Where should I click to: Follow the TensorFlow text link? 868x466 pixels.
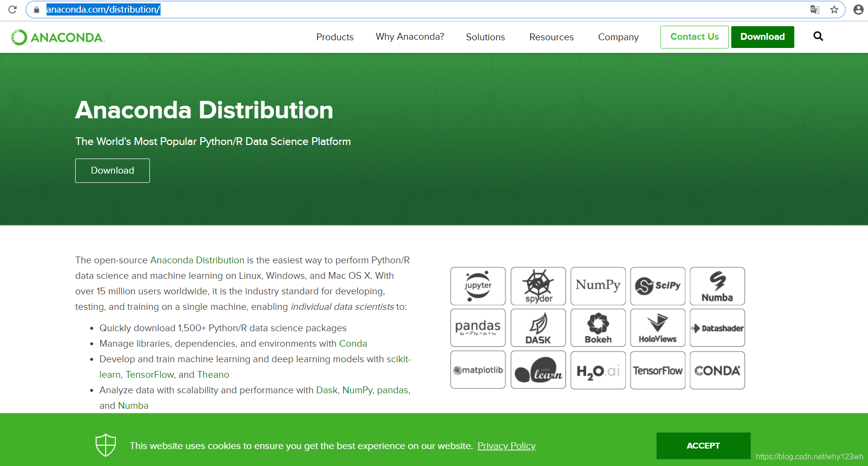(x=150, y=375)
